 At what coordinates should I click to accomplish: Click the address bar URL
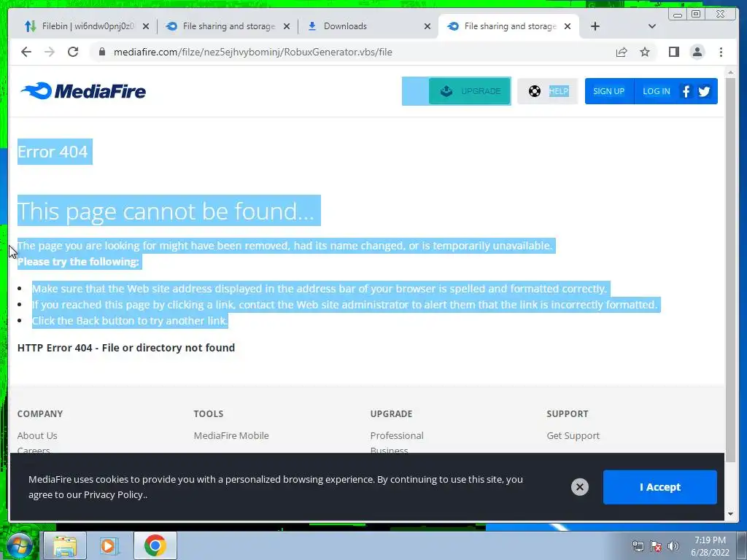[x=253, y=52]
